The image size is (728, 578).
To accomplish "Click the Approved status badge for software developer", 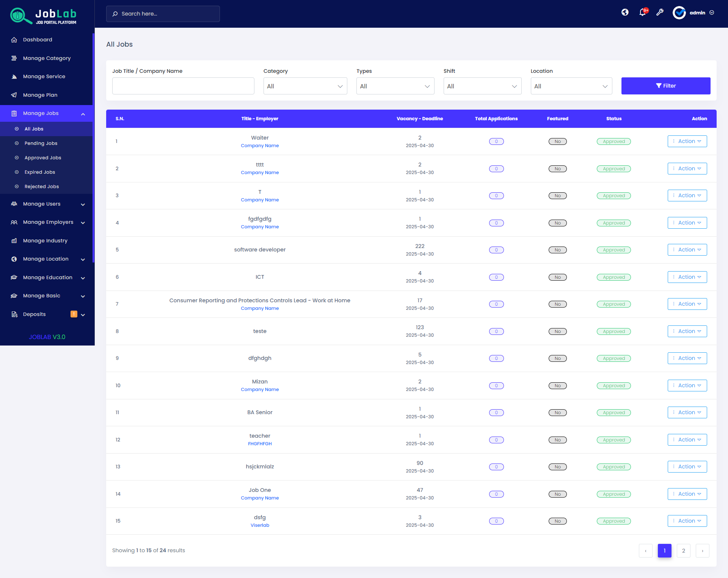I will pyautogui.click(x=613, y=250).
